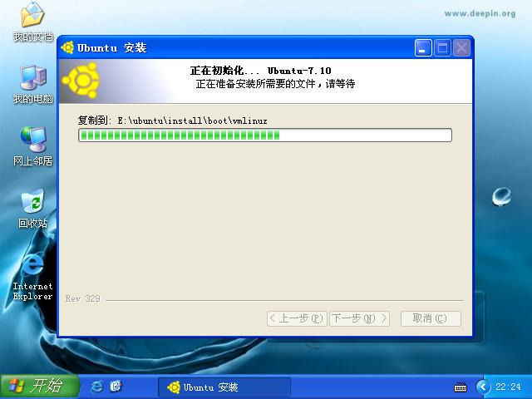Click the taskbar clock showing 22:24
The height and width of the screenshot is (399, 532).
point(508,387)
